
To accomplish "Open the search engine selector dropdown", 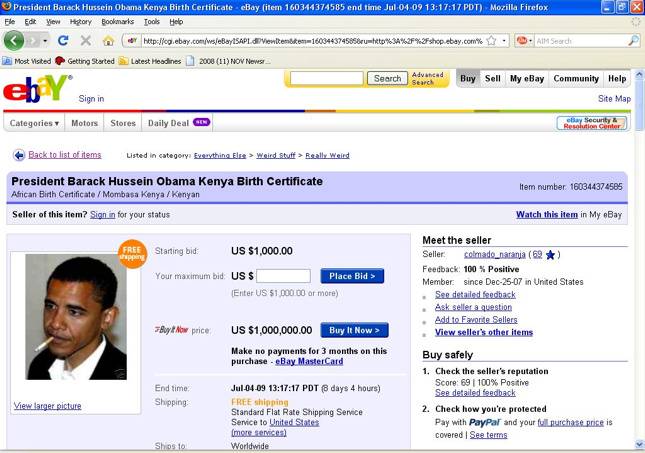I will [x=525, y=41].
